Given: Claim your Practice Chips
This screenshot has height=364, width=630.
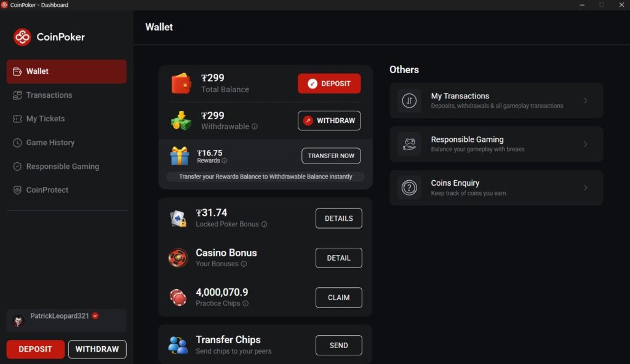Looking at the screenshot, I should pos(338,297).
